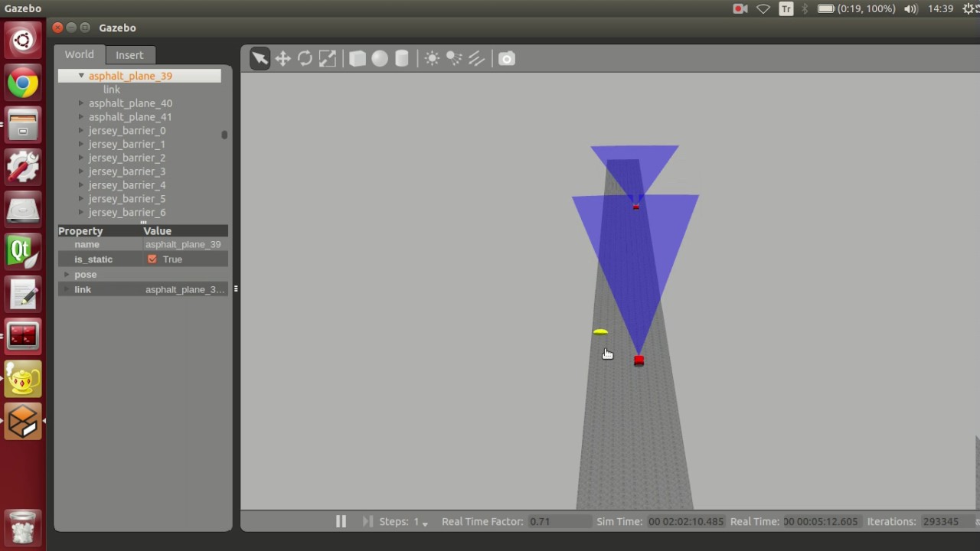This screenshot has width=980, height=551.
Task: Switch to the World tab
Action: coord(79,55)
